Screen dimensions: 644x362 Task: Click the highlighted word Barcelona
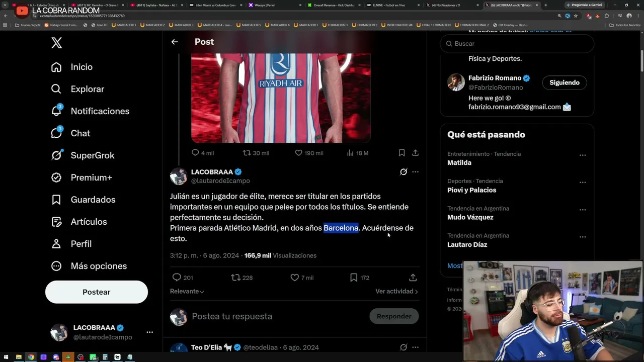341,228
